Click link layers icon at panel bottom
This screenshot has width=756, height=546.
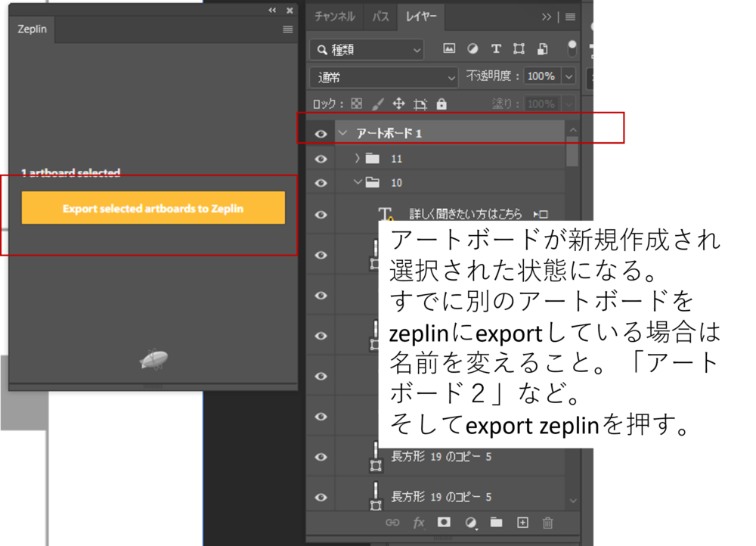click(392, 523)
